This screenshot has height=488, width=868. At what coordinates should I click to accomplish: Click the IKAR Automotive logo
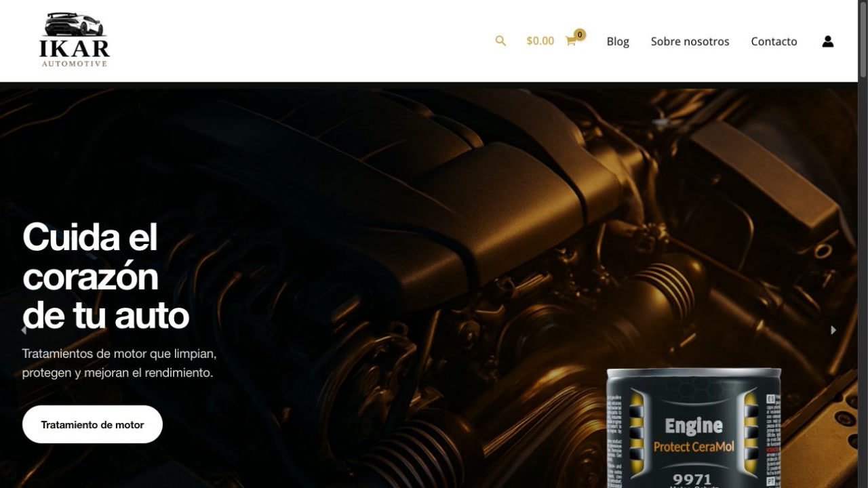[x=74, y=40]
